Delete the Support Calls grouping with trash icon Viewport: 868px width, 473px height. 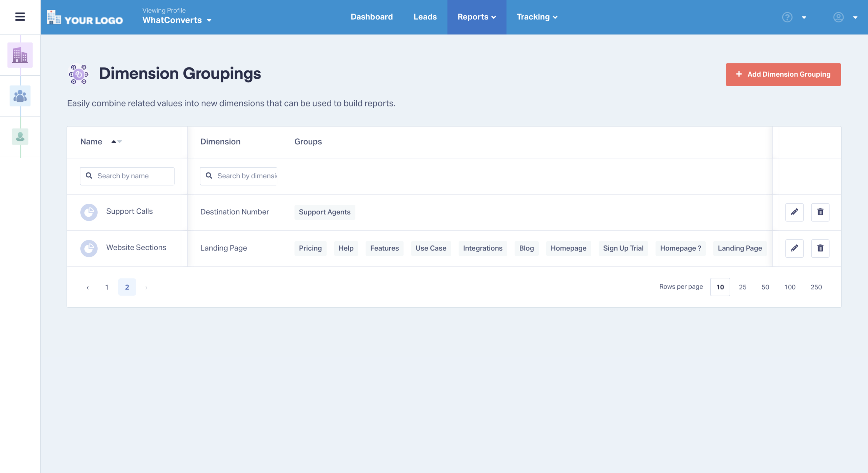point(820,212)
